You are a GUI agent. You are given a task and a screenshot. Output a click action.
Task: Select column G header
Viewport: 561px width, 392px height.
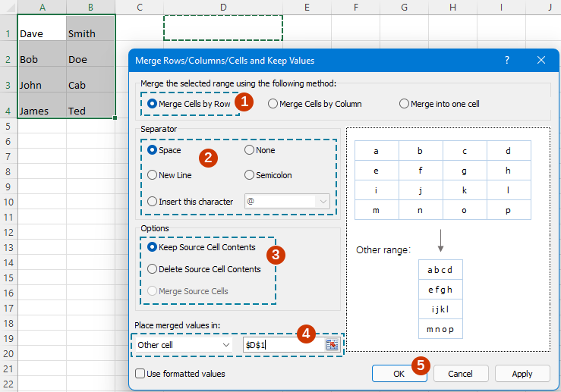405,7
